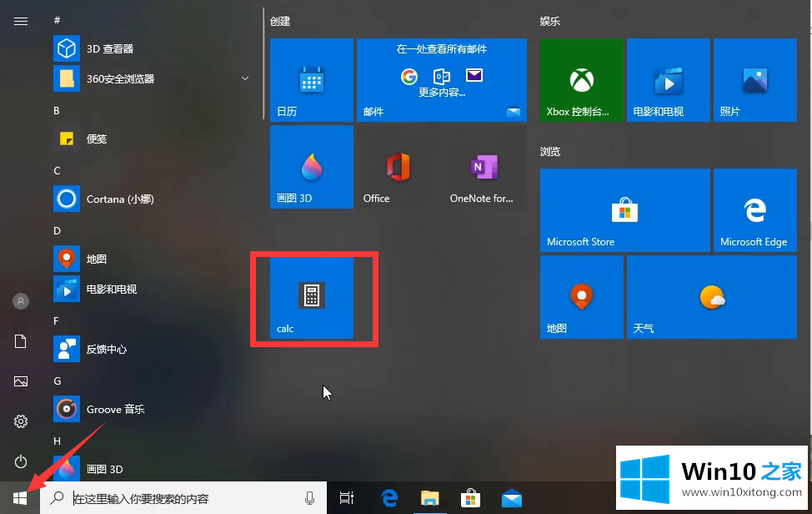Open 画图 3D in the app list
The height and width of the screenshot is (514, 812).
[150, 468]
